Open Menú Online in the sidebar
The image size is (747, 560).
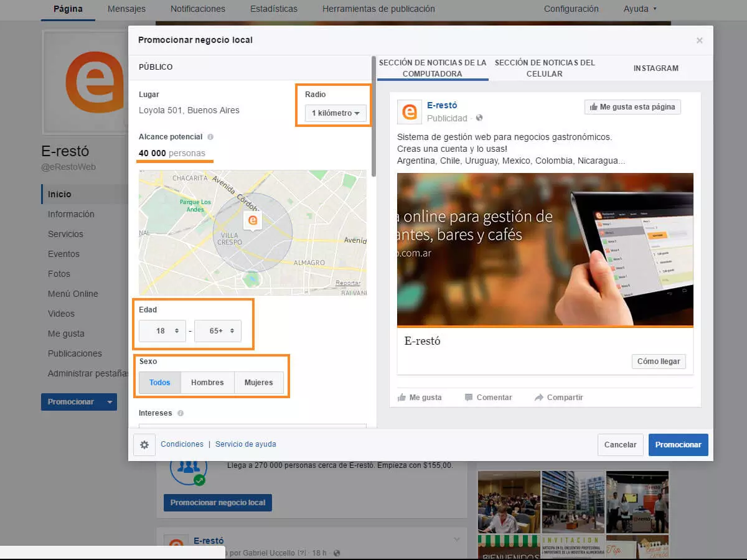73,294
